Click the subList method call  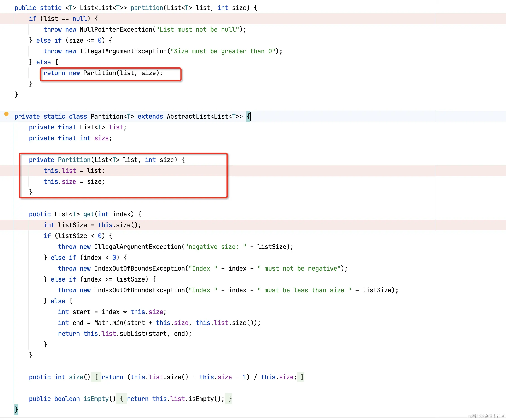[x=132, y=334]
